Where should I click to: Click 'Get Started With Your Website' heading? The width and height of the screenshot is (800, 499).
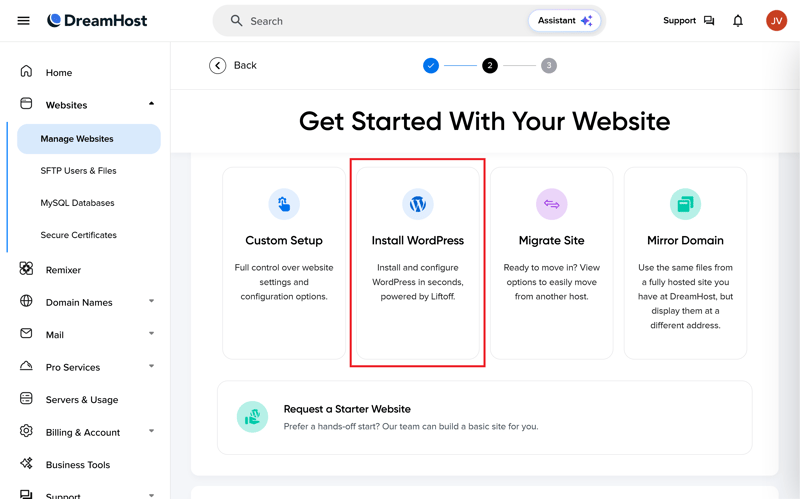484,121
